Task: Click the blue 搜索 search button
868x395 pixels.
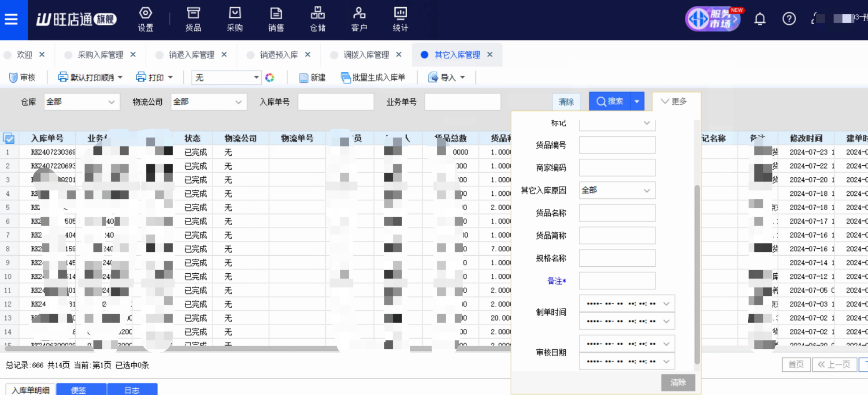Action: click(x=610, y=101)
